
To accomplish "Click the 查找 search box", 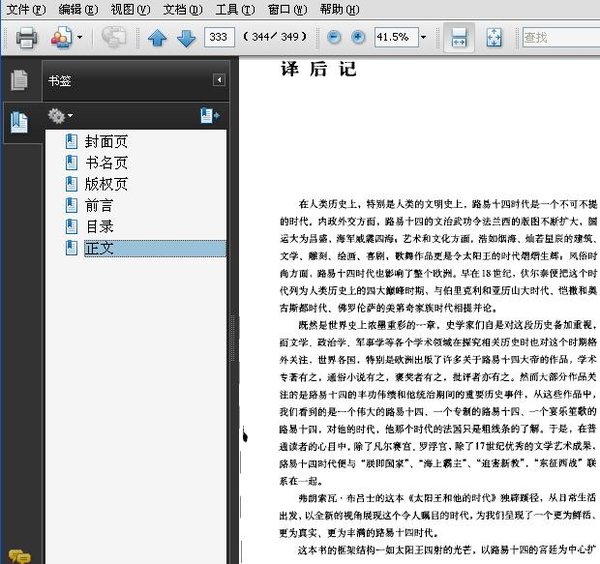I will (x=558, y=38).
